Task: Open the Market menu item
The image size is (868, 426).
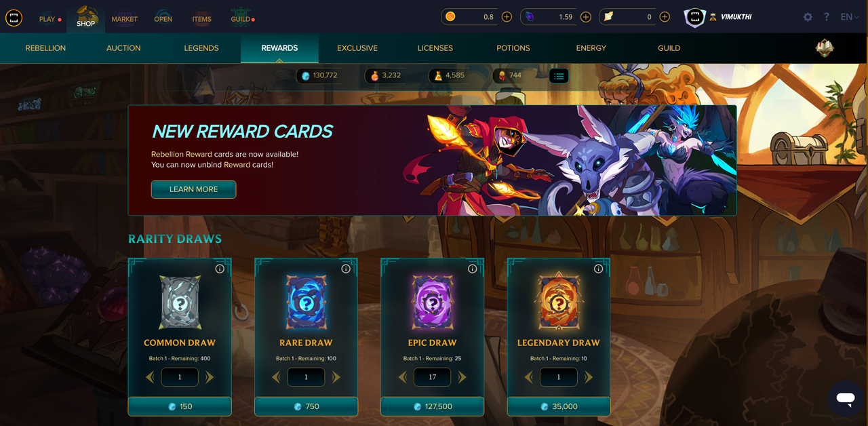Action: pyautogui.click(x=124, y=19)
